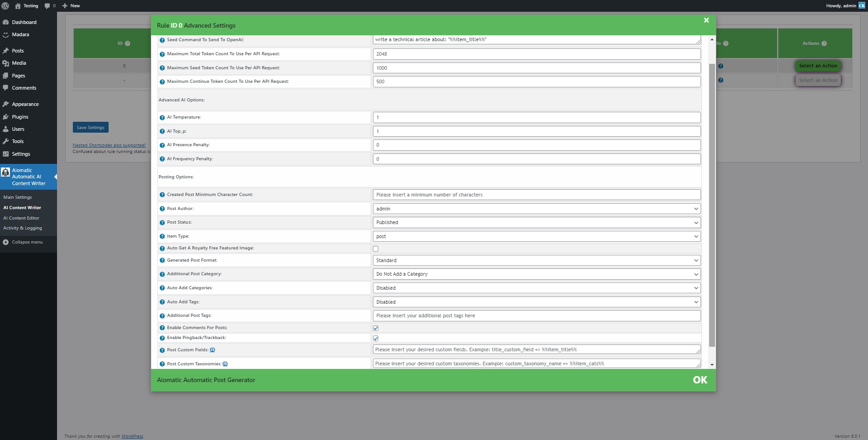
Task: Uncheck Enable Comments For Posts
Action: [376, 328]
